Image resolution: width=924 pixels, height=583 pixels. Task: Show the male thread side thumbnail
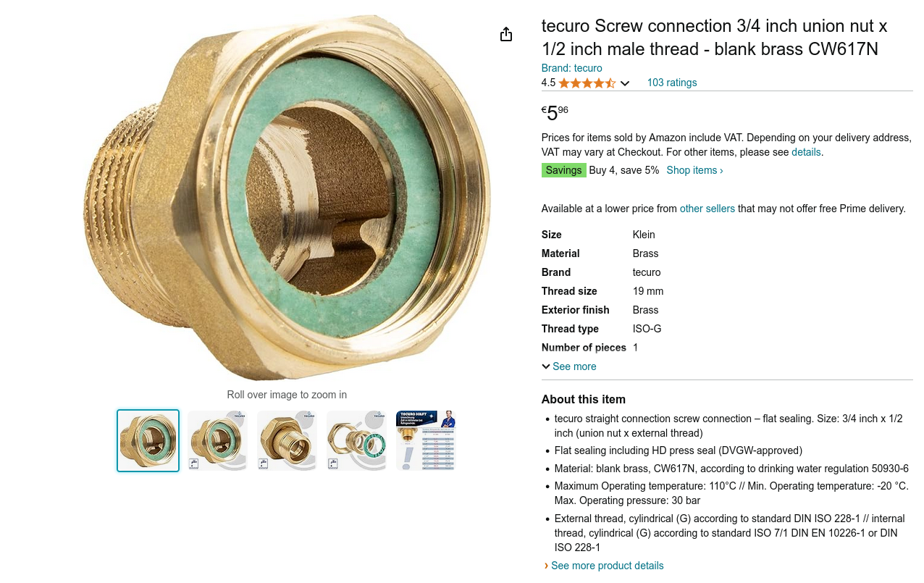click(287, 440)
